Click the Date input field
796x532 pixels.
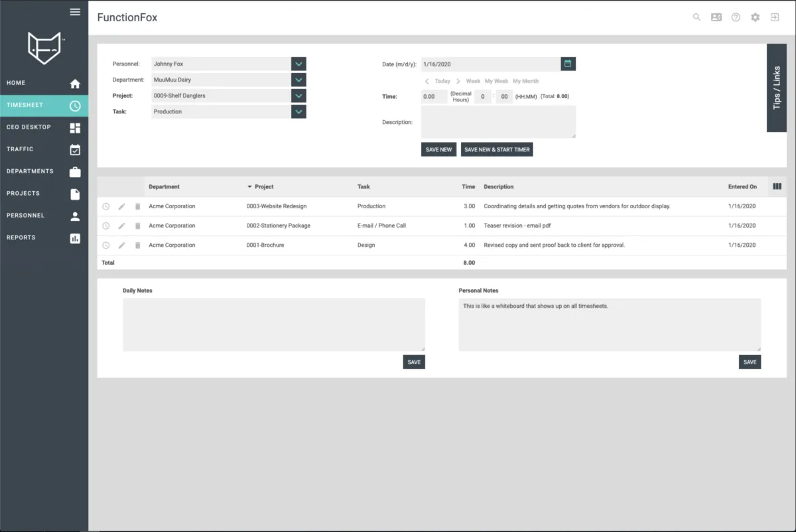[x=490, y=64]
